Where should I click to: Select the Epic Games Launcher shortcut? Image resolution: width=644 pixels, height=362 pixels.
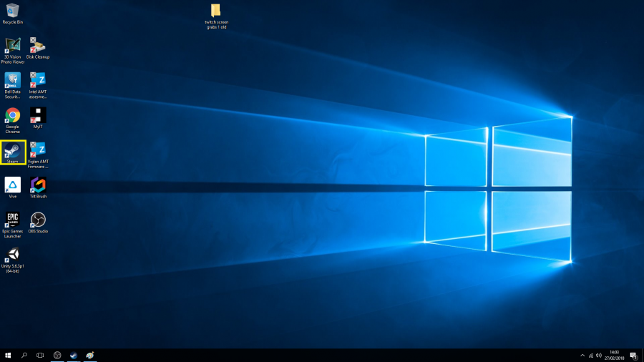pos(12,225)
